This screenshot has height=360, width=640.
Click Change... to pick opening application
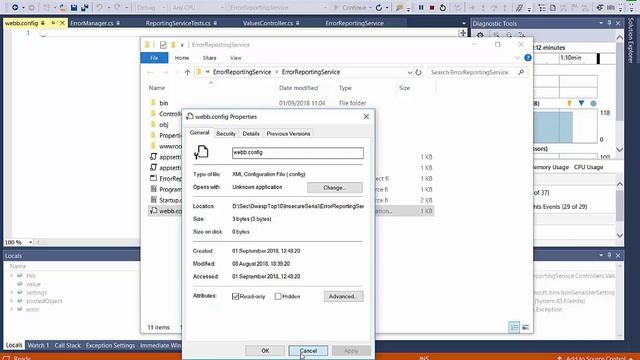(x=334, y=187)
